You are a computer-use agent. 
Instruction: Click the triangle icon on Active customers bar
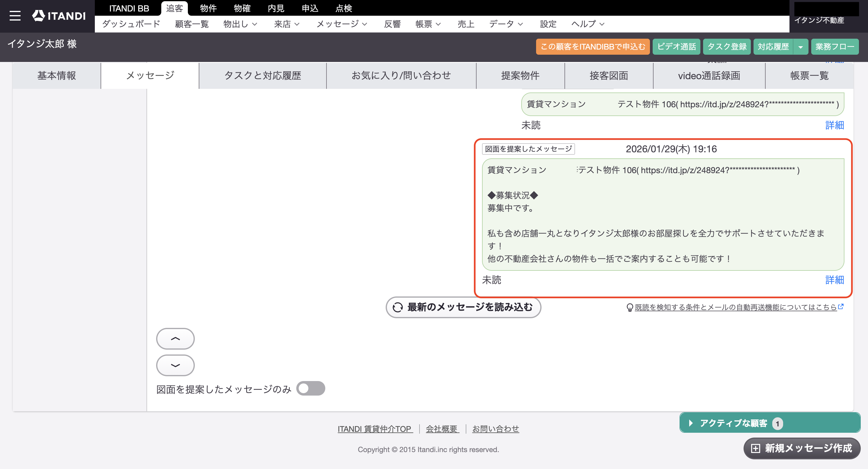coord(691,423)
